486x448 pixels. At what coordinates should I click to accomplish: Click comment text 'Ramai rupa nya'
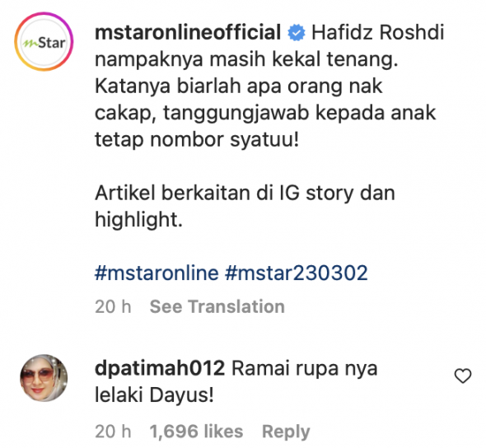305,369
